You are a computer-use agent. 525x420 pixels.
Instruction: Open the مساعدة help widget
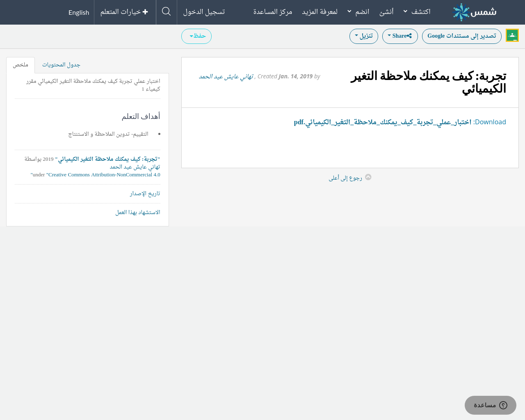(x=490, y=405)
